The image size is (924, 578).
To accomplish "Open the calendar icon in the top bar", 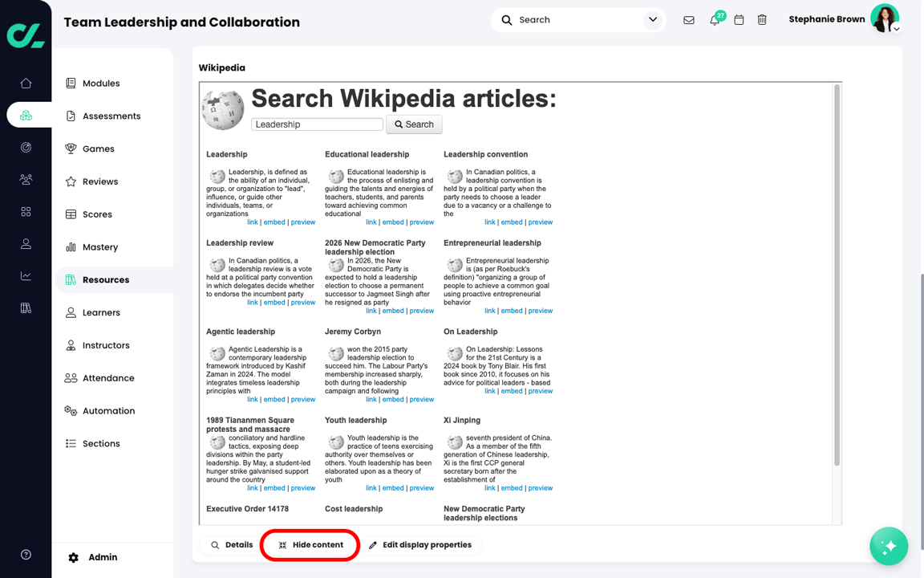I will tap(739, 19).
